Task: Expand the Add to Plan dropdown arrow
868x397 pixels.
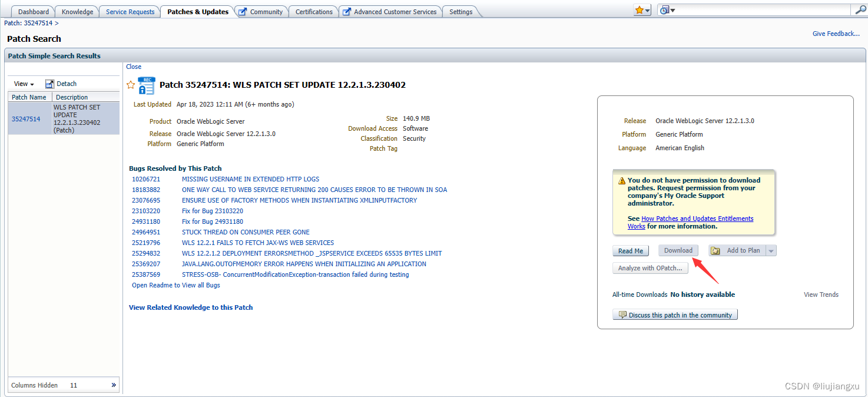Action: click(x=771, y=251)
